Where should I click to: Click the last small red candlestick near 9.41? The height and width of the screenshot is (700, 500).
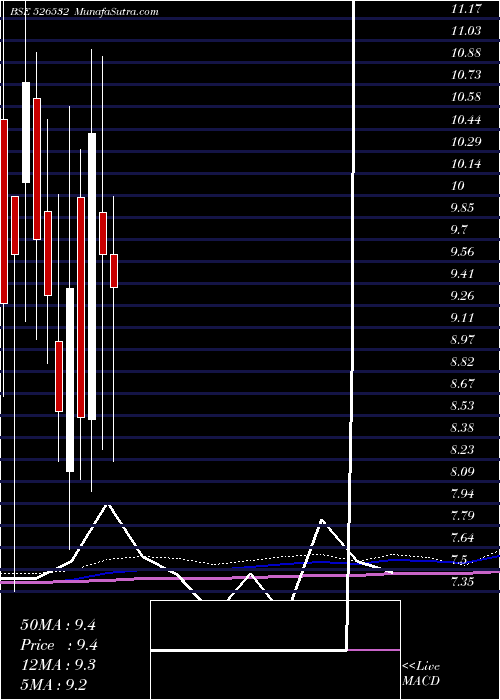click(114, 271)
